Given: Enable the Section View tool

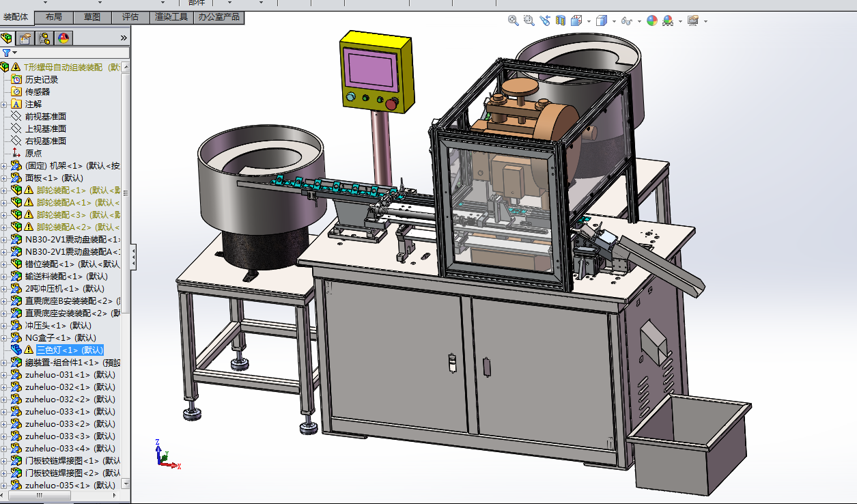Looking at the screenshot, I should click(561, 20).
